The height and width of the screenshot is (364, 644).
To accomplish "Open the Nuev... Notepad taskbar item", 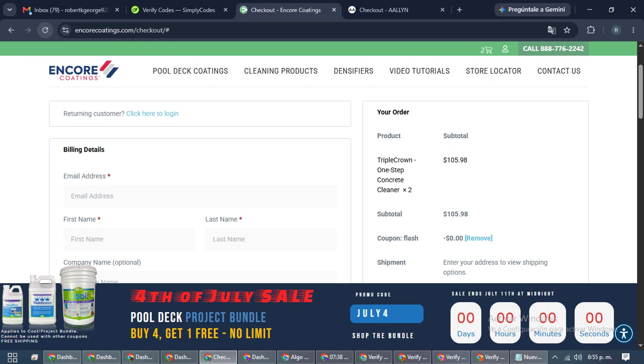I will tap(529, 357).
